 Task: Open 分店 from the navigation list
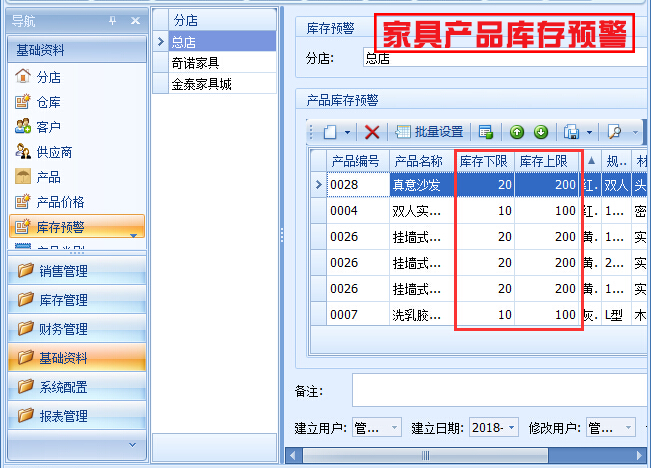pos(48,76)
